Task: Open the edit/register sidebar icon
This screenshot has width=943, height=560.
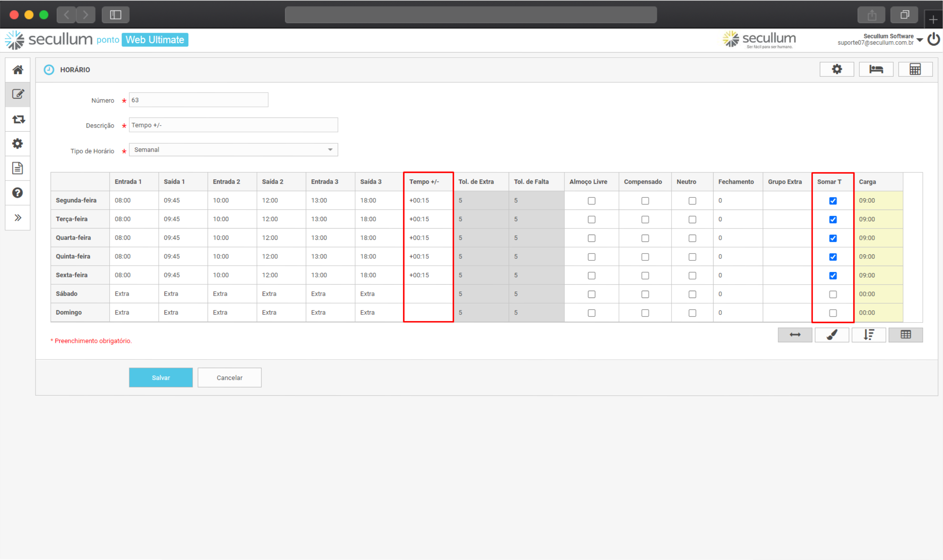Action: point(17,94)
